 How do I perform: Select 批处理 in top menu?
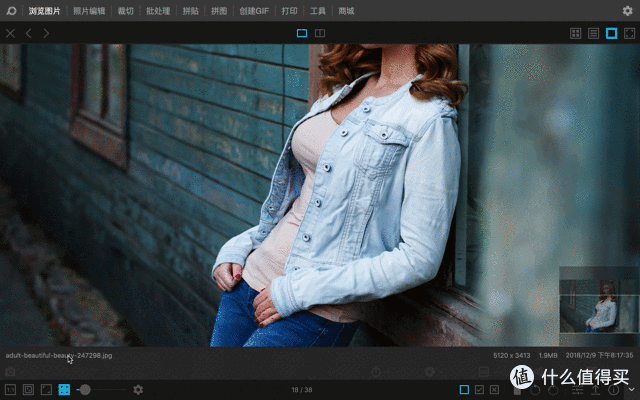click(x=158, y=11)
